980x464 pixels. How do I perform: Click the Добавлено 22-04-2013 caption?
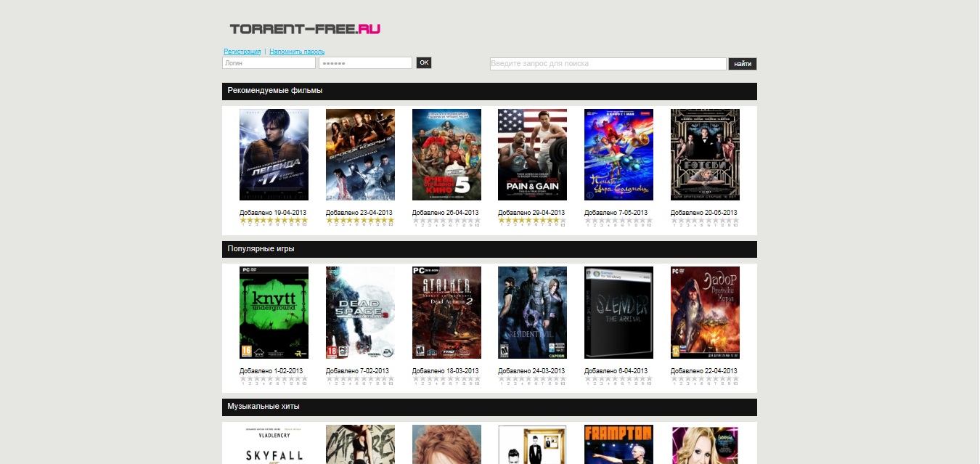click(x=704, y=371)
